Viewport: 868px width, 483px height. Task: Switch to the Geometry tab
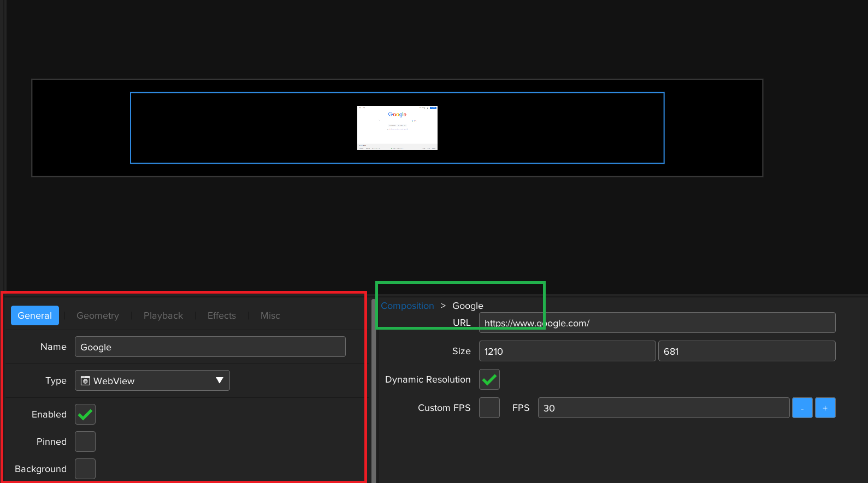tap(97, 315)
